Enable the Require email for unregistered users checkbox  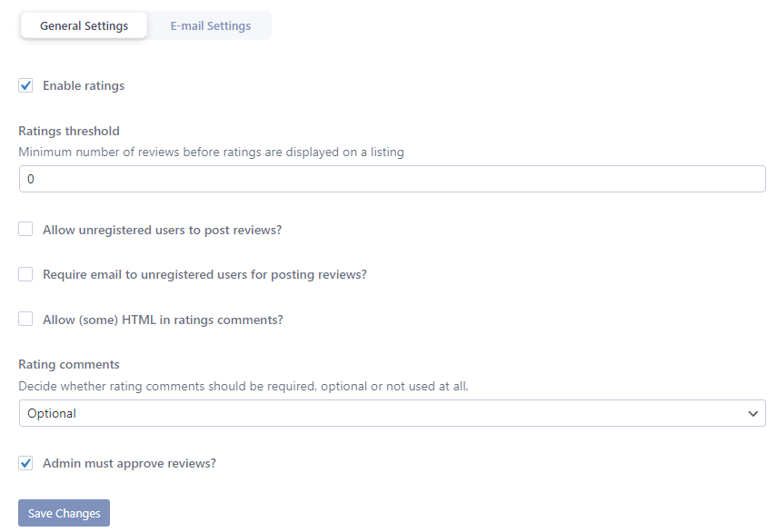pyautogui.click(x=25, y=274)
